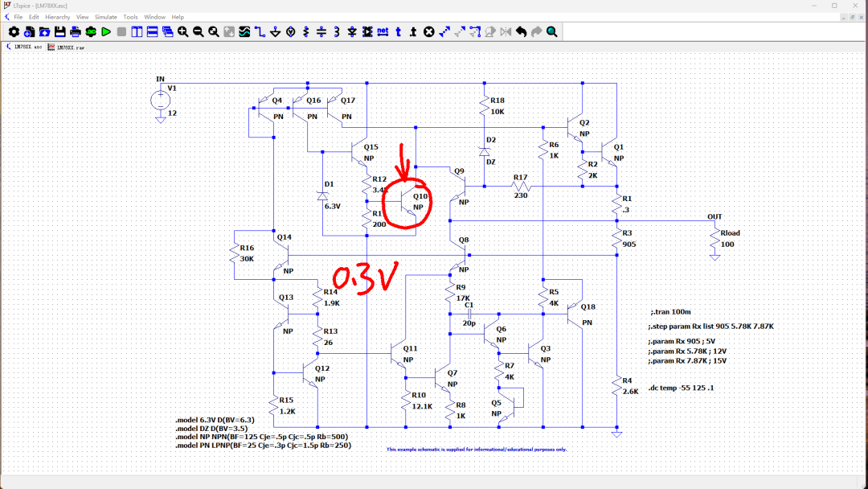Select the Capacitor component tool
868x489 pixels.
[x=321, y=32]
